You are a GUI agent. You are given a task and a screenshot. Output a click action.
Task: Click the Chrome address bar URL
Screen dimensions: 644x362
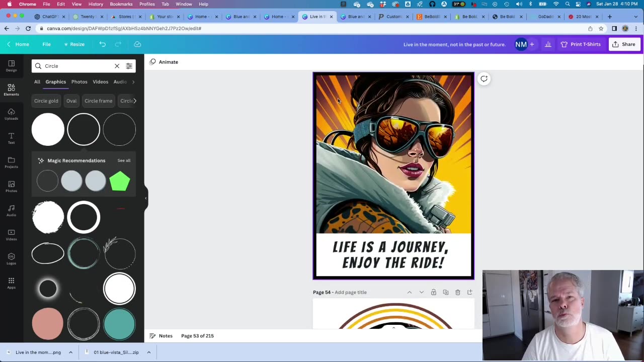[x=124, y=29]
